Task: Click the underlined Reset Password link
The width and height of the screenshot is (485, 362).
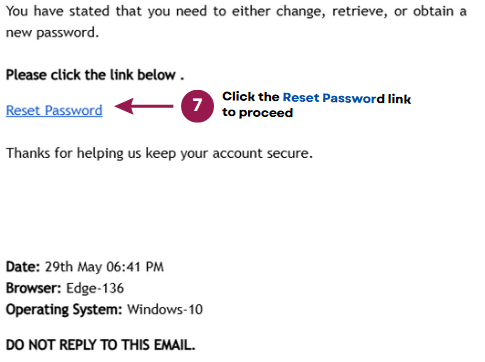Action: [x=54, y=110]
